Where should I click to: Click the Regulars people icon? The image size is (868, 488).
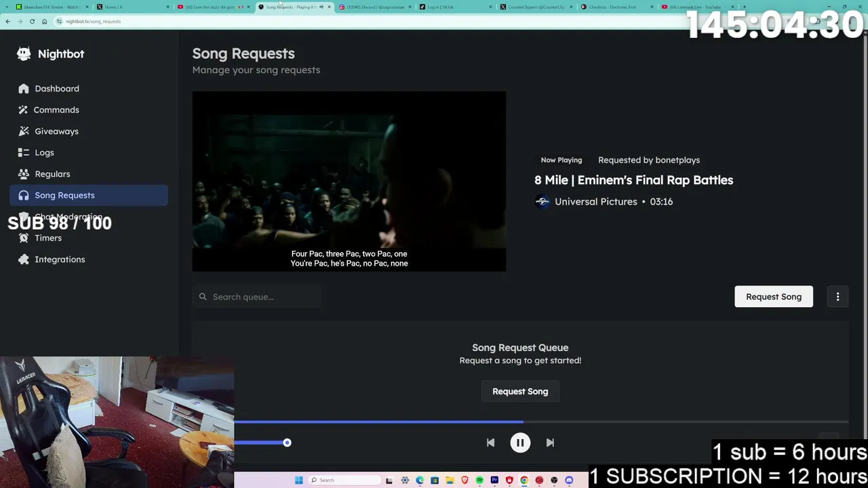coord(24,174)
